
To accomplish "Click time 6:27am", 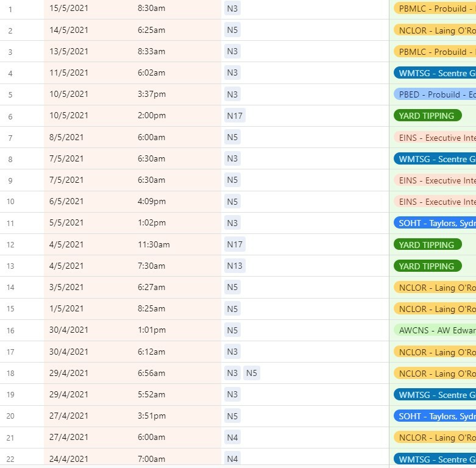I will [x=151, y=287].
